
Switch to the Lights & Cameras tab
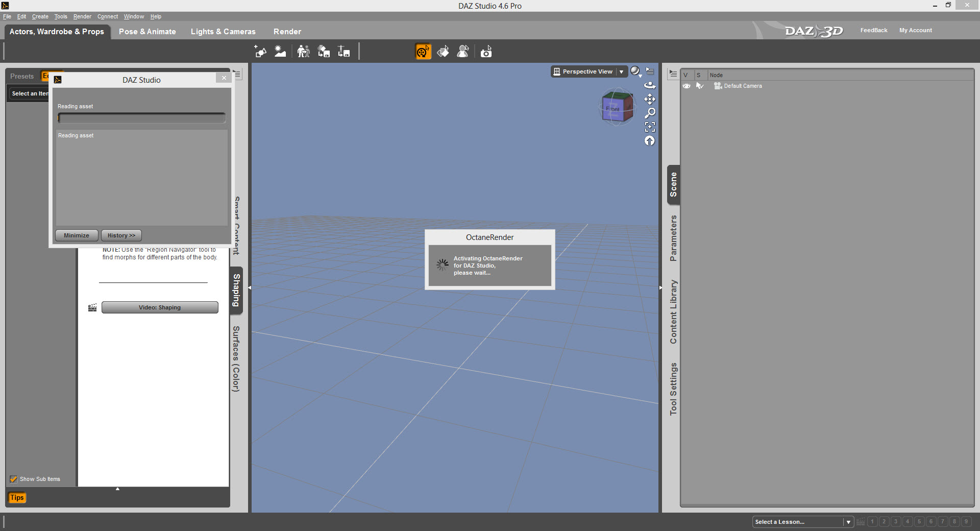coord(223,32)
